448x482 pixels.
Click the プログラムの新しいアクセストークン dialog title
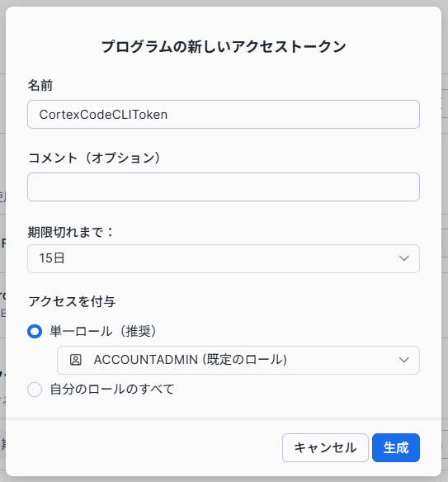tap(224, 47)
